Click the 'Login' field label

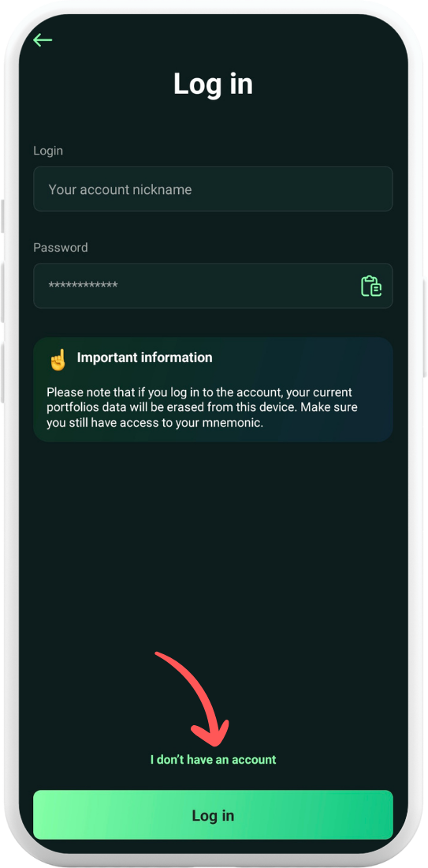tap(48, 151)
